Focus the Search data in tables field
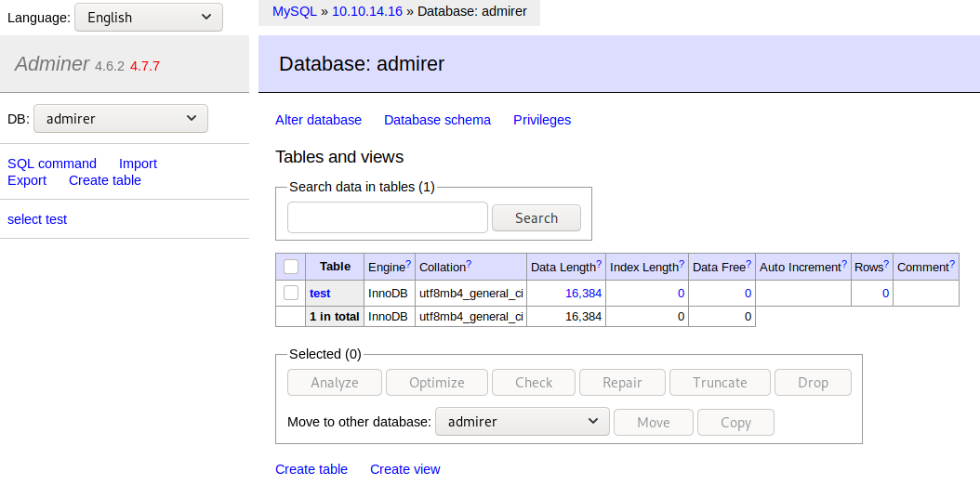 [x=388, y=217]
